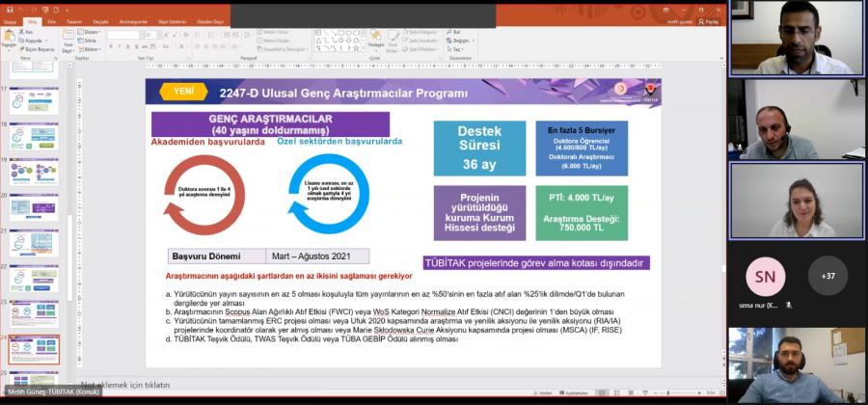Expand the Düzen layout dropdown
Image resolution: width=868 pixels, height=405 pixels.
(92, 32)
